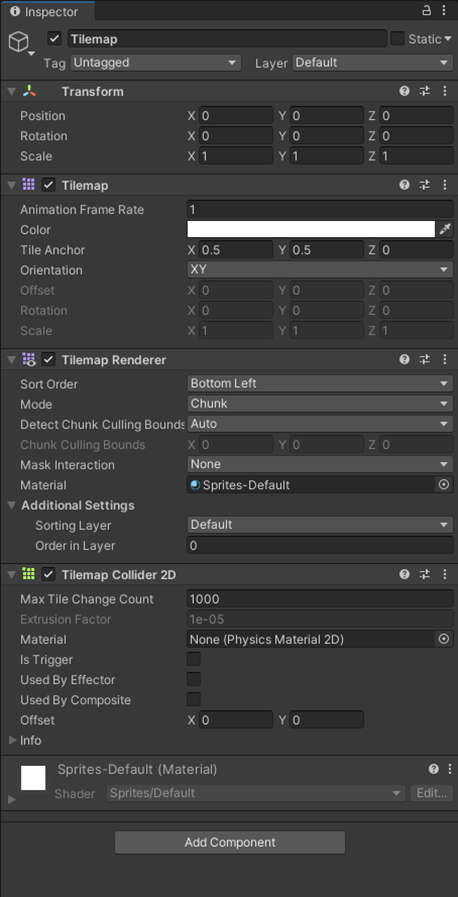Click the white Tilemap Color swatch
458x897 pixels.
pyautogui.click(x=311, y=229)
